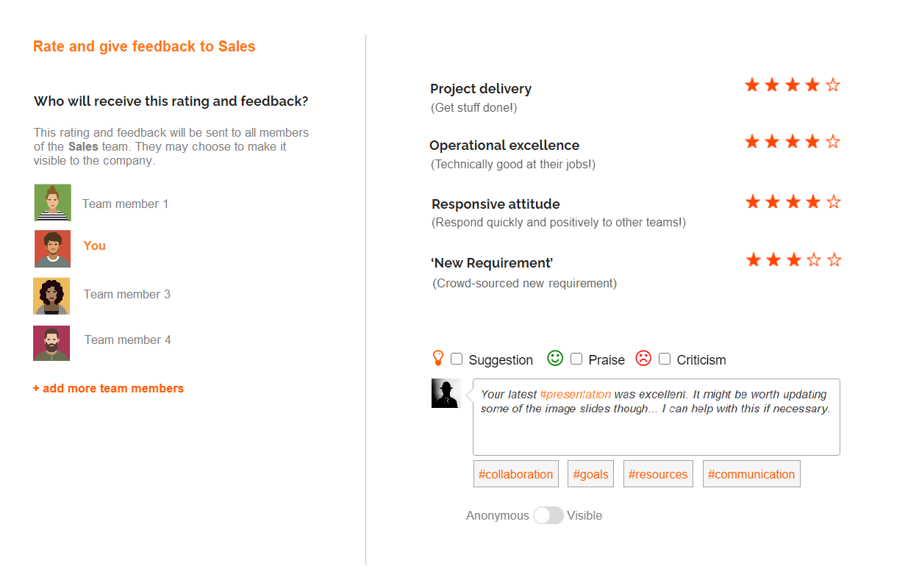This screenshot has width=919, height=588.
Task: Set Project delivery to five stars
Action: pyautogui.click(x=833, y=85)
